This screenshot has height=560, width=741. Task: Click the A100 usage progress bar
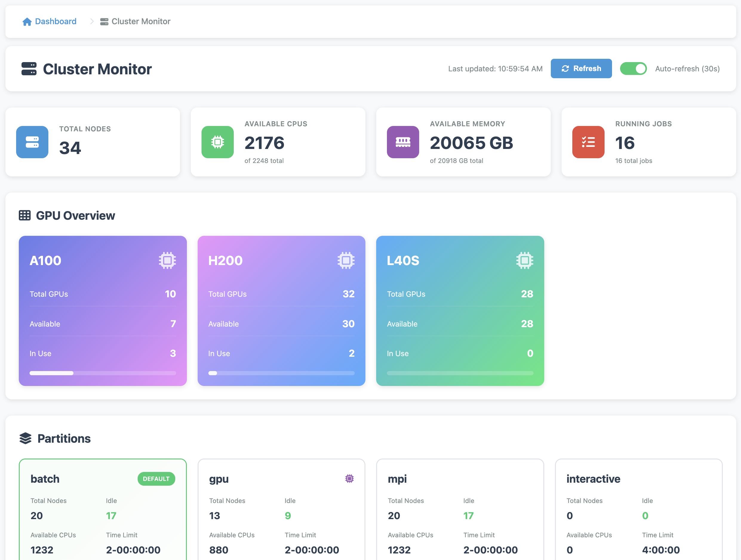point(102,373)
